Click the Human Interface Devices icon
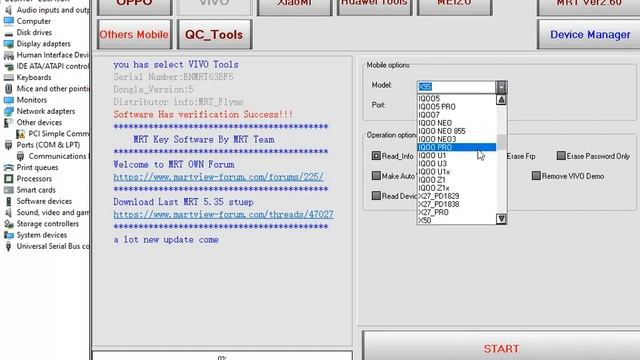This screenshot has width=640, height=360. pyautogui.click(x=9, y=55)
